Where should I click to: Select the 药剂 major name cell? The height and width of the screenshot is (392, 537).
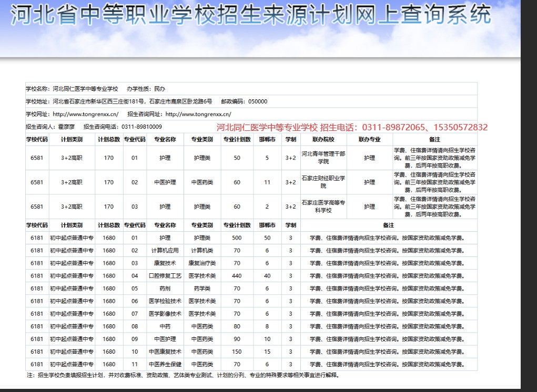click(165, 288)
